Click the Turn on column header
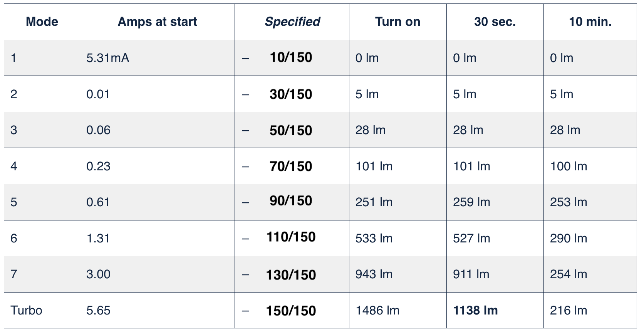The height and width of the screenshot is (333, 644). [397, 22]
